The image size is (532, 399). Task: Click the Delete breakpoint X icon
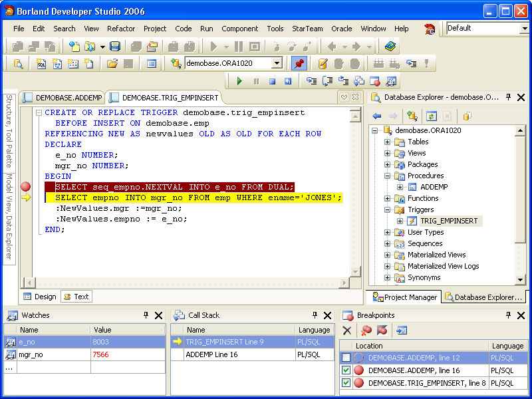[x=347, y=331]
